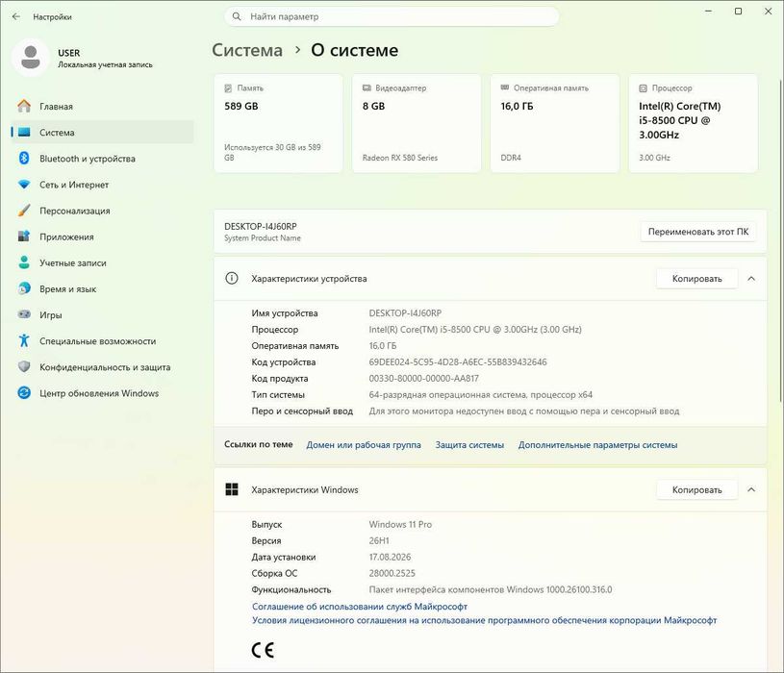Open the Видеоадаптер 8 GB card

pyautogui.click(x=417, y=123)
